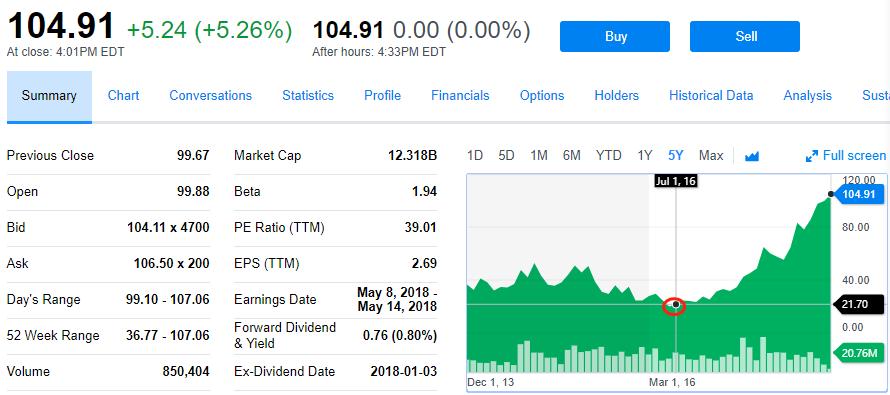890x395 pixels.
Task: Select the Max chart range
Action: [x=711, y=156]
